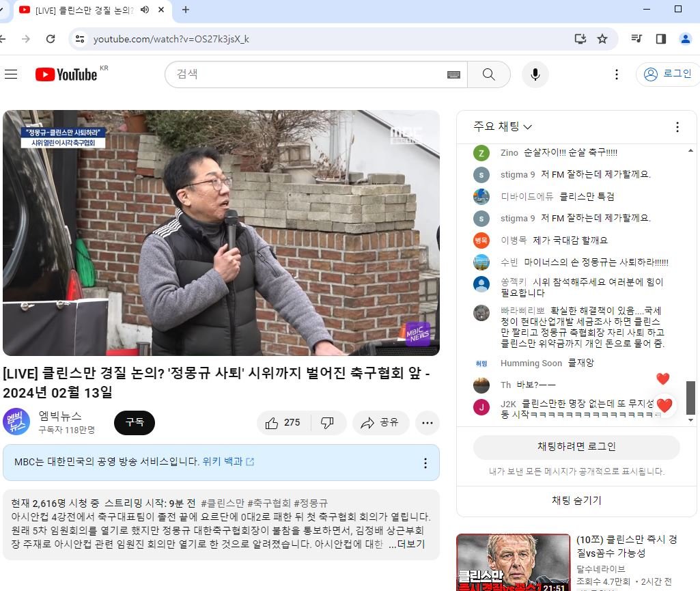Open YouTube settings three-dot menu
700x591 pixels.
(617, 74)
